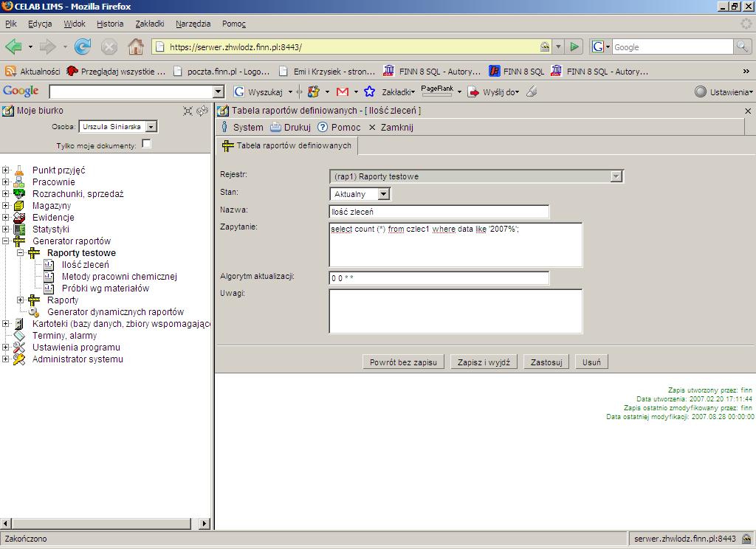Click the System info icon

pyautogui.click(x=224, y=127)
